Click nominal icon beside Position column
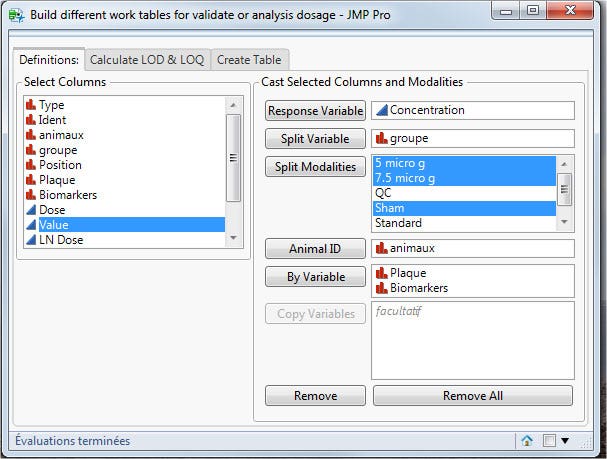This screenshot has height=459, width=607. pos(31,164)
